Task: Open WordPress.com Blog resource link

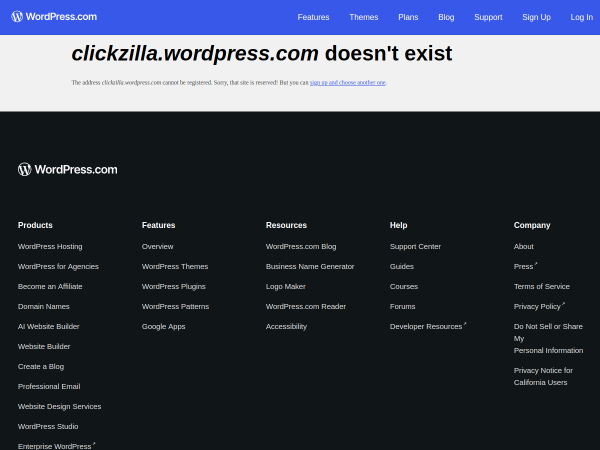Action: [x=301, y=246]
